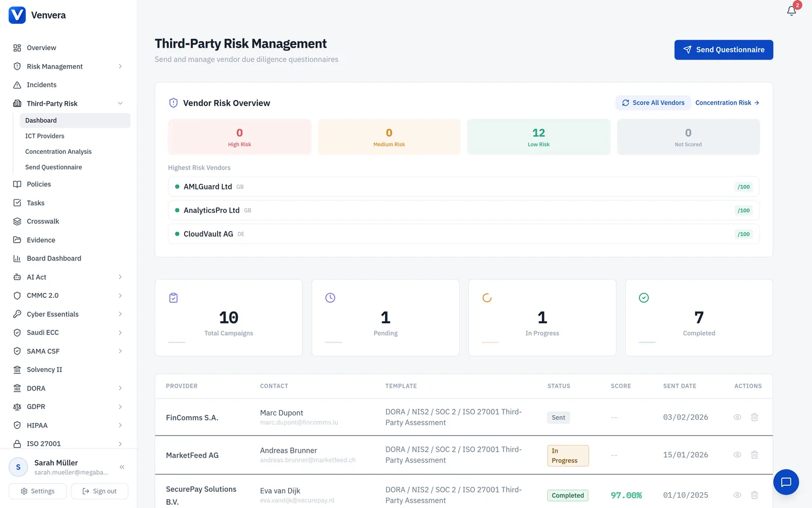Select Dashboard in Third-Party Risk submenu

(x=75, y=120)
